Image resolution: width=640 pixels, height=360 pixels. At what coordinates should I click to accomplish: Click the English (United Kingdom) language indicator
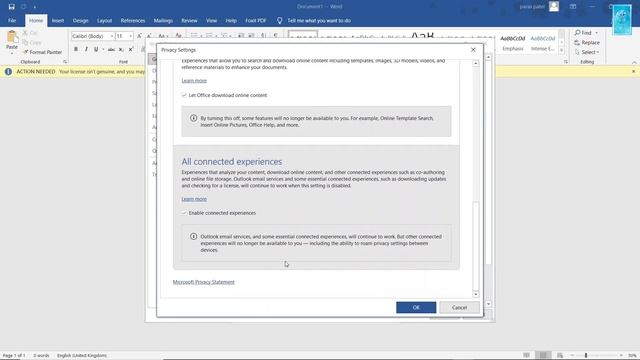82,356
